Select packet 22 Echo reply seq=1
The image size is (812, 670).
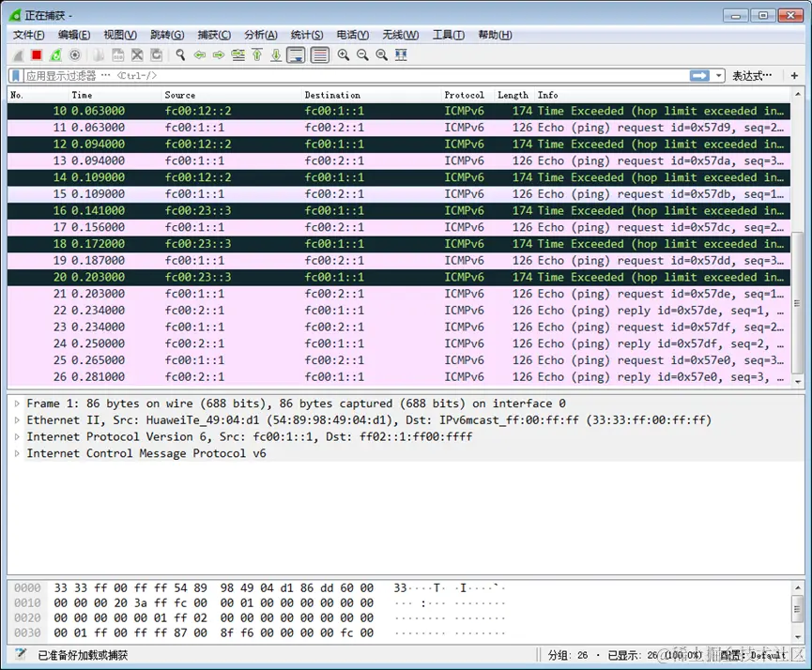tap(399, 311)
